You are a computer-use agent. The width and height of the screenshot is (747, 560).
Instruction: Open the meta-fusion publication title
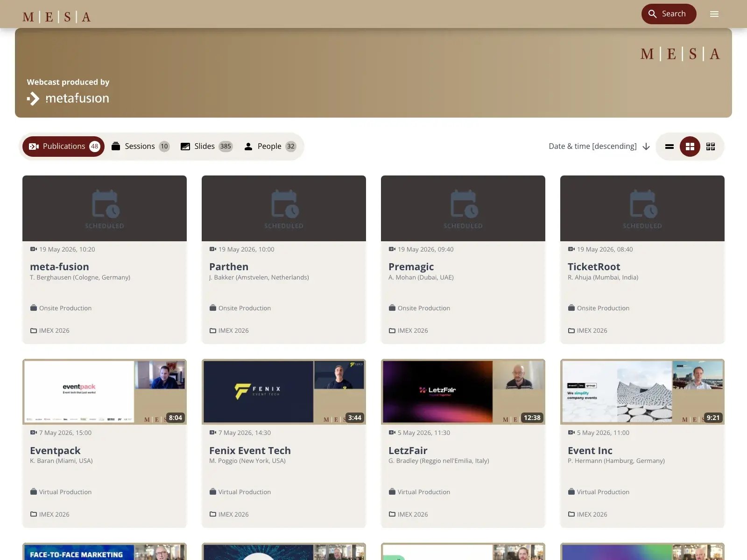coord(59,267)
